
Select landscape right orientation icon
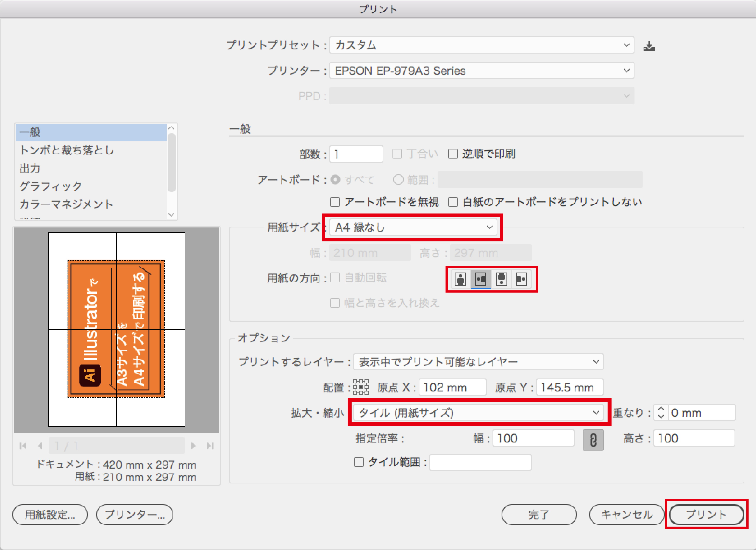click(x=521, y=279)
